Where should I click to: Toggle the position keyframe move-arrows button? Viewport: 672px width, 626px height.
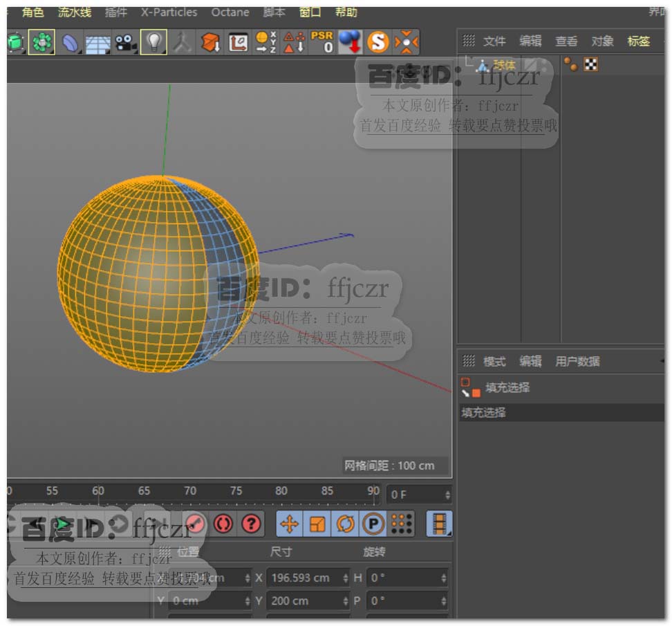290,524
